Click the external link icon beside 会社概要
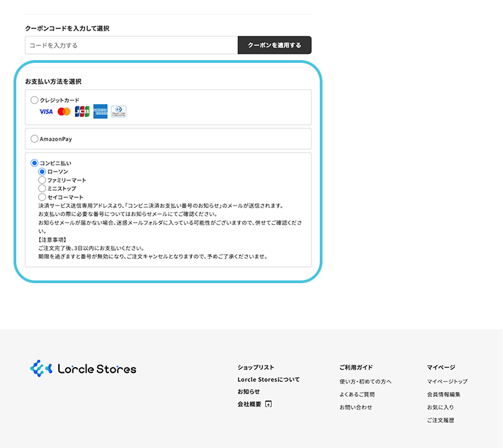 pyautogui.click(x=268, y=404)
